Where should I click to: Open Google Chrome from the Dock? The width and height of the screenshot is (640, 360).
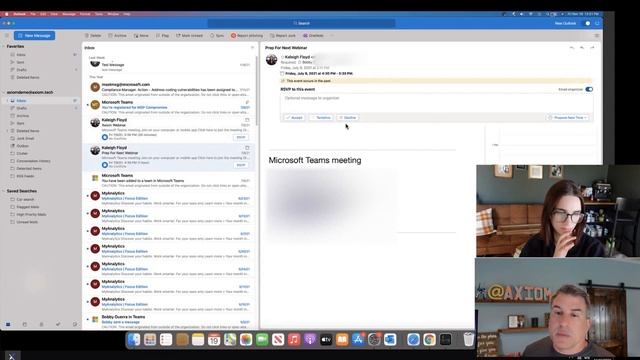429,340
